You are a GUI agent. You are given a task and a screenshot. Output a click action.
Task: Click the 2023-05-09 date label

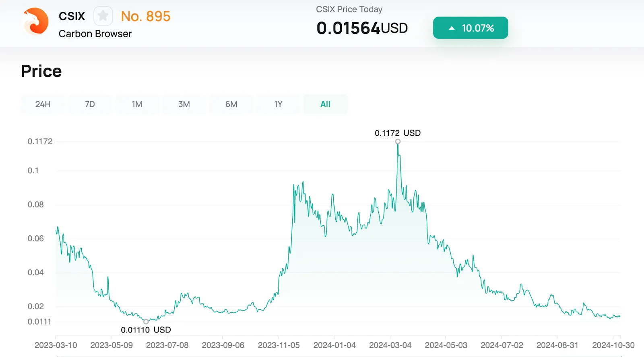tap(111, 345)
